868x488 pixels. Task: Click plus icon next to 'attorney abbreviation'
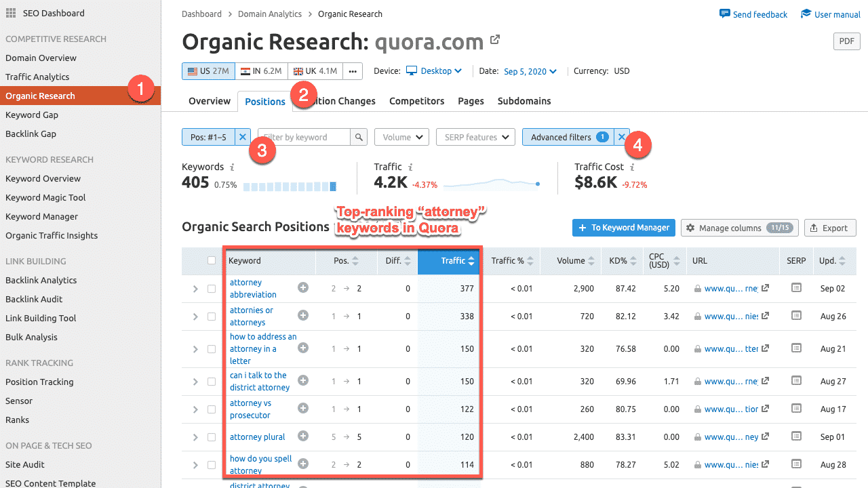point(303,288)
